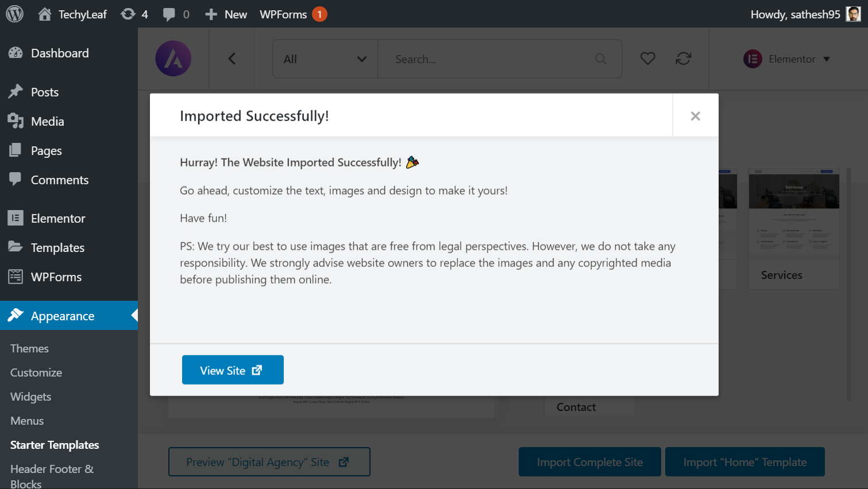Open the New content menu
868x489 pixels.
226,14
